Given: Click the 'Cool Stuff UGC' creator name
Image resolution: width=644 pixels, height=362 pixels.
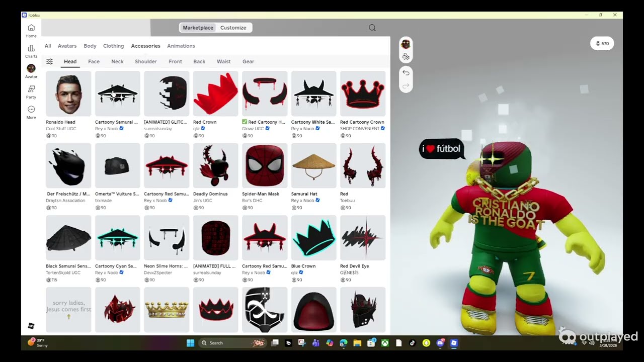Looking at the screenshot, I should [61, 129].
